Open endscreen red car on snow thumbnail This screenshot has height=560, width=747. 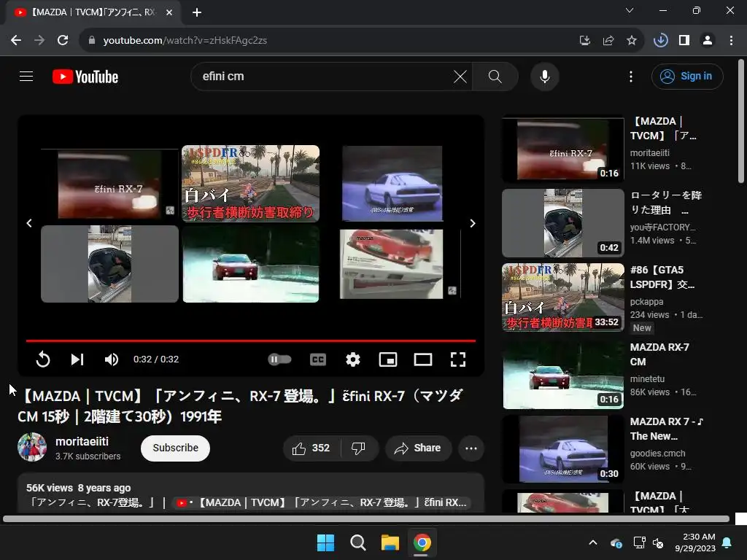(251, 264)
